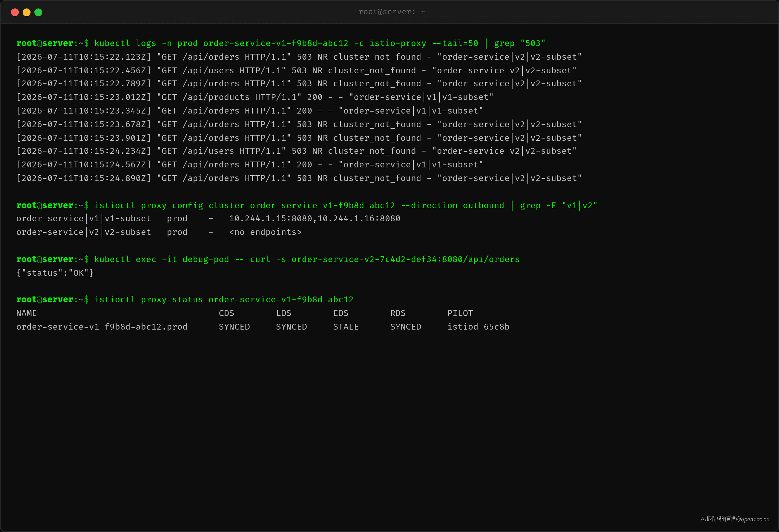Click endpoints 10.244.1.15:8080,10.244.1.16:8080
Image resolution: width=779 pixels, height=532 pixels.
[x=315, y=219]
